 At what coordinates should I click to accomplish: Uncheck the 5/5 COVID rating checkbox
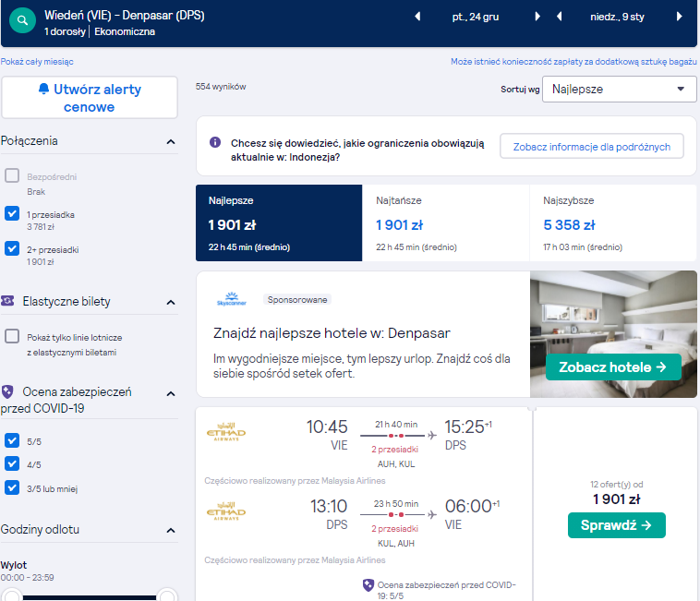click(12, 440)
